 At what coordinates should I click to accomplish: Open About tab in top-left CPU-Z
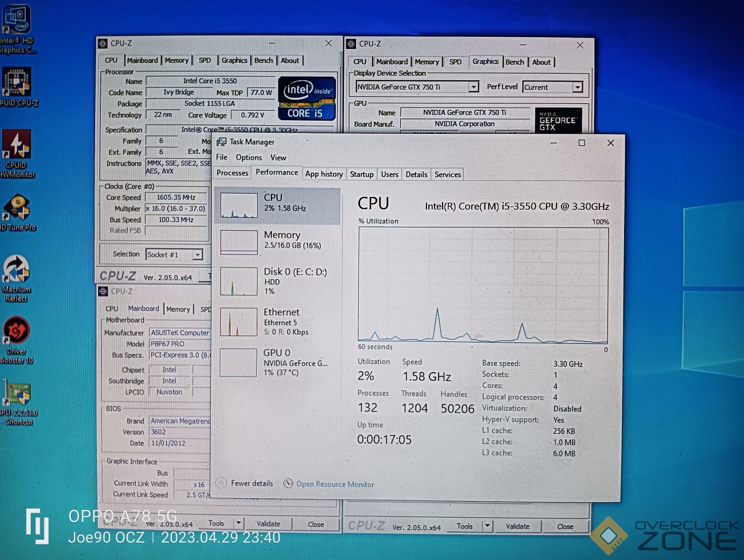tap(290, 60)
